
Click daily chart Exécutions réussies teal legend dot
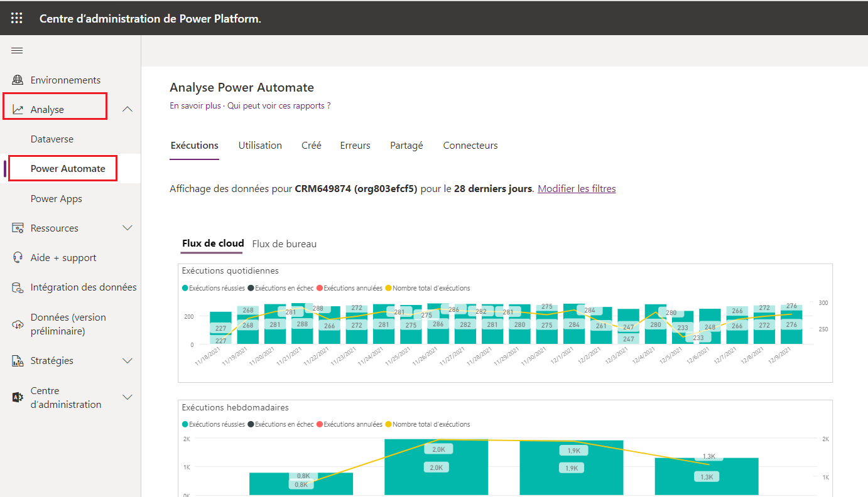[x=185, y=289]
